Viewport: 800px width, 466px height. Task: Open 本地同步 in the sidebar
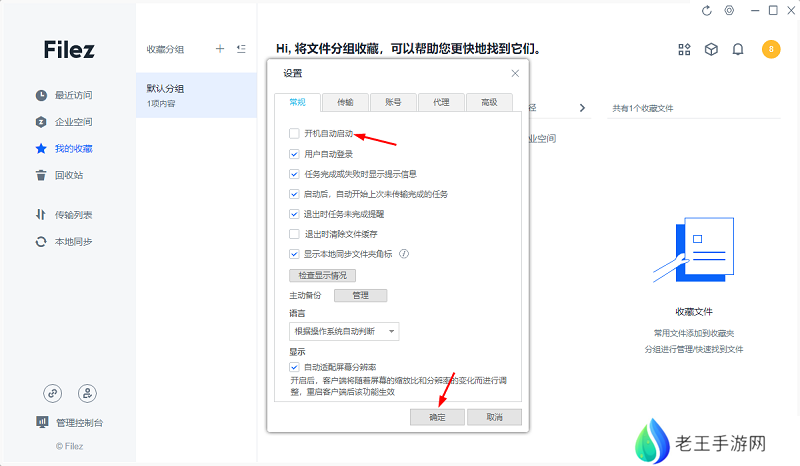(64, 241)
